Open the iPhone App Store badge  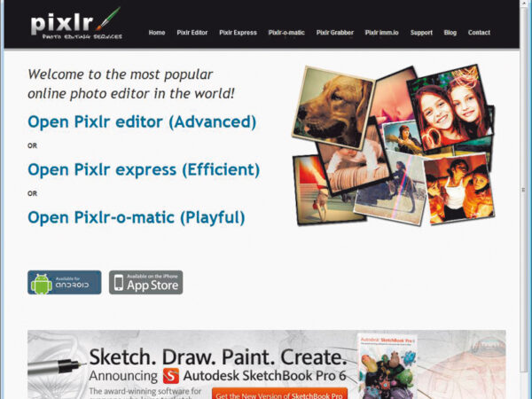pyautogui.click(x=146, y=282)
